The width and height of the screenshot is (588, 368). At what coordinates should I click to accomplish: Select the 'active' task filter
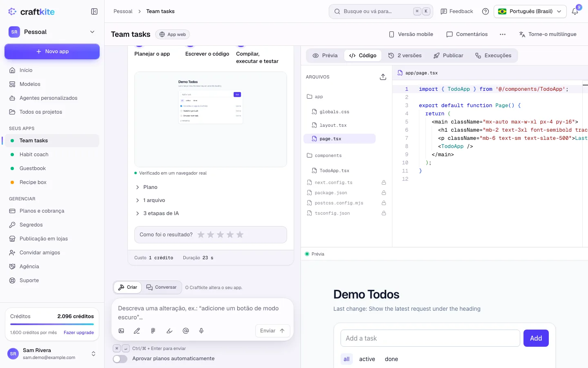point(367,359)
